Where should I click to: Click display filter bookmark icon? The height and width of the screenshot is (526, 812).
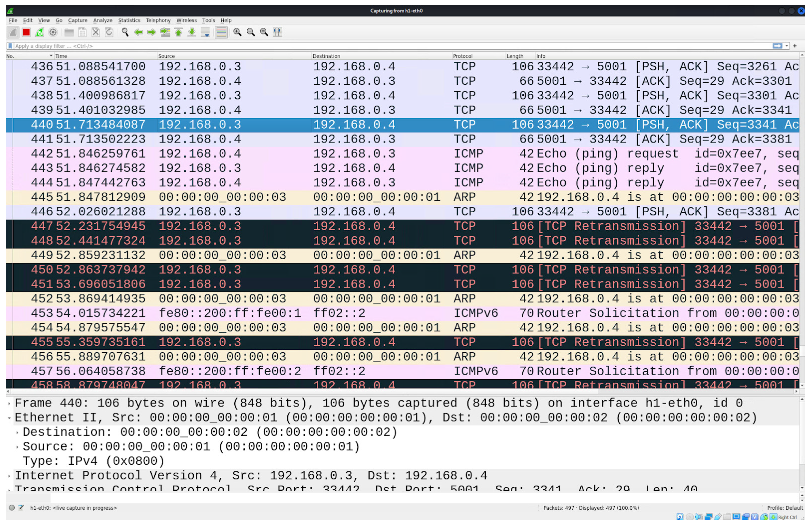tap(10, 46)
